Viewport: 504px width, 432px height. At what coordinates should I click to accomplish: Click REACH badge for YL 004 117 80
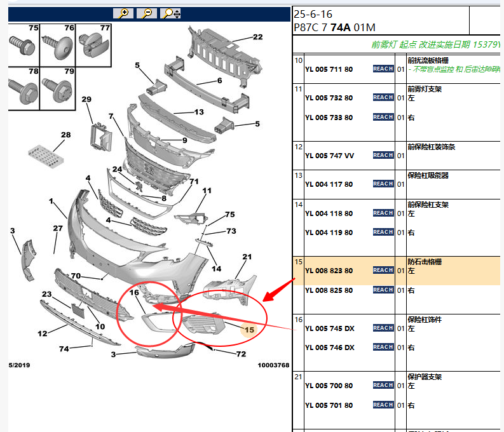pos(383,184)
